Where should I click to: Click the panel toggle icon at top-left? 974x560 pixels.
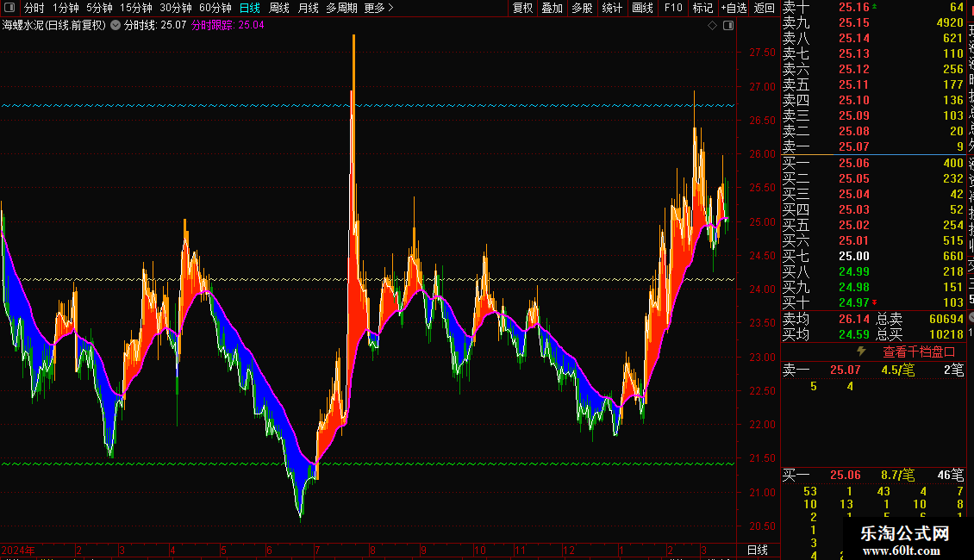tap(9, 8)
